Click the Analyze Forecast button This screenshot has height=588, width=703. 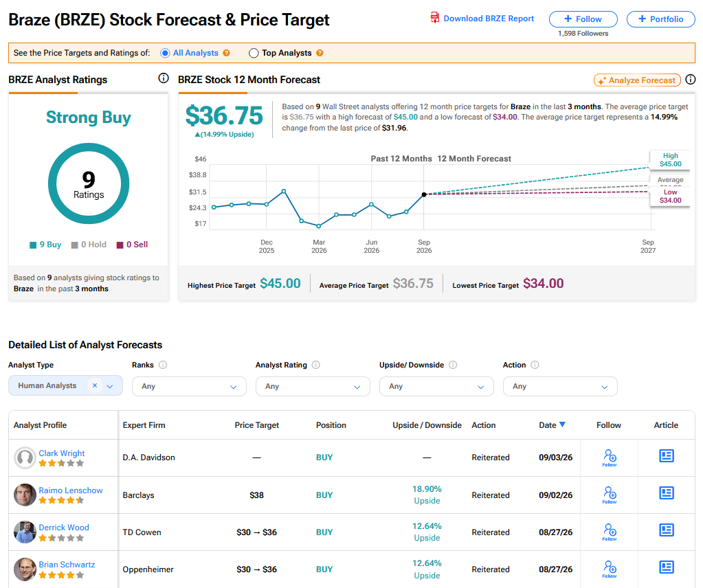pyautogui.click(x=637, y=80)
